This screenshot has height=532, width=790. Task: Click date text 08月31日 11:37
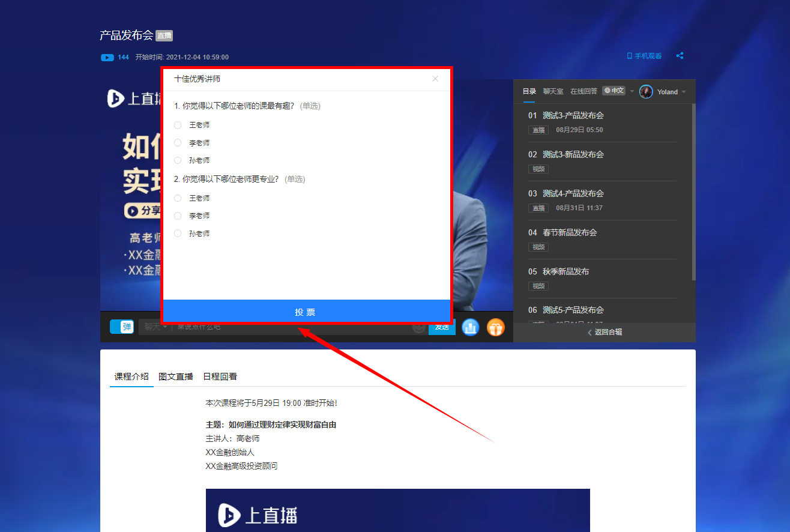[579, 208]
